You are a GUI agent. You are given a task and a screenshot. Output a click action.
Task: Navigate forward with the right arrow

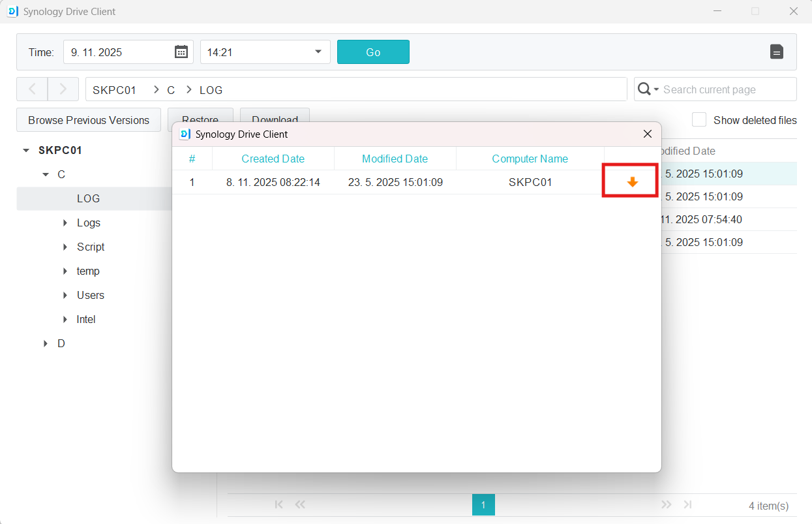click(x=63, y=89)
